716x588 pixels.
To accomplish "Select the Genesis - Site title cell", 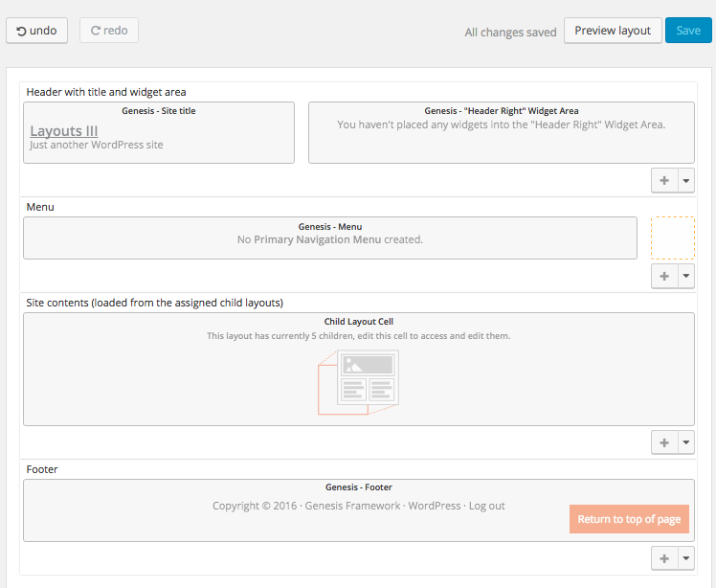I will tap(159, 132).
